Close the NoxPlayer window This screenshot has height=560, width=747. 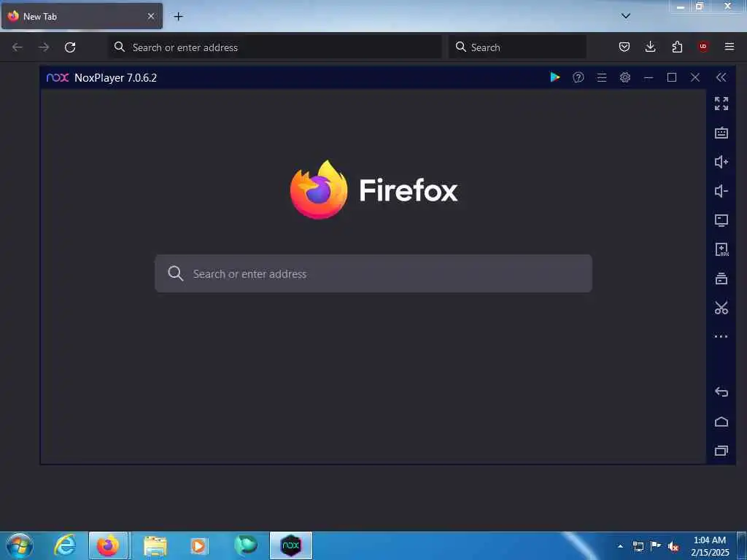(x=695, y=77)
